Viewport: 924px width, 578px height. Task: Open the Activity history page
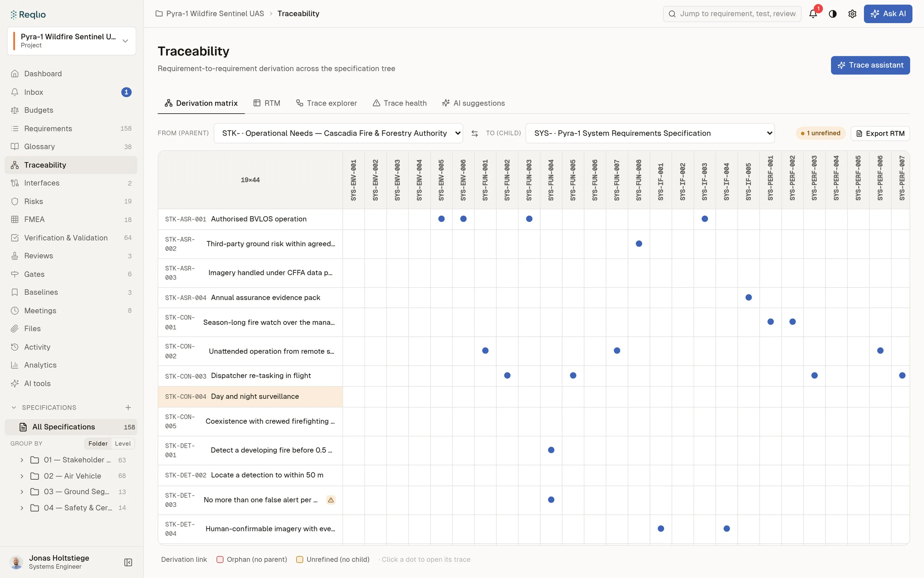71,347
